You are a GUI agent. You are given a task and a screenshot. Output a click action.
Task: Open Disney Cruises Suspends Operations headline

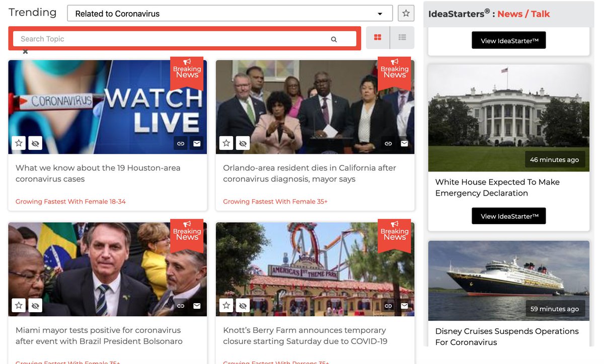507,337
